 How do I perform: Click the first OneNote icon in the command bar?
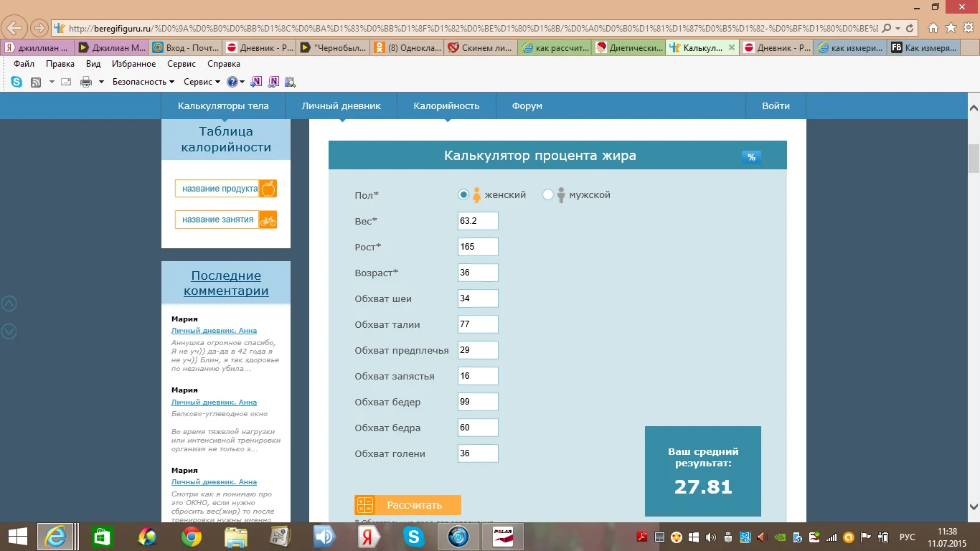coord(257,82)
